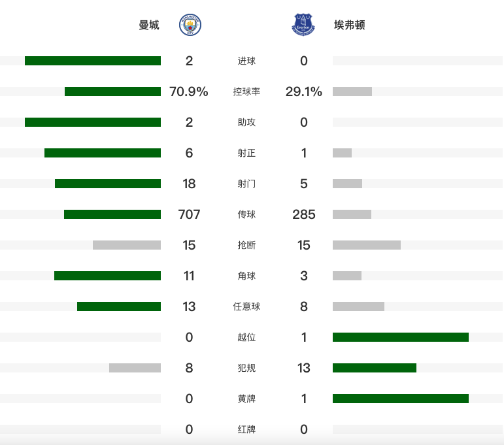Click Manchester City's green 进球 bar
504x445 pixels.
(93, 61)
